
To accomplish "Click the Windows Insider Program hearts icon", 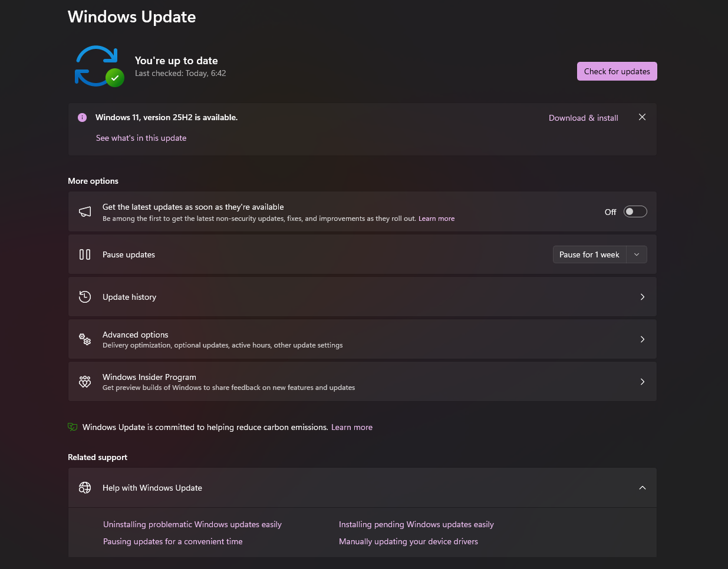I will point(85,382).
